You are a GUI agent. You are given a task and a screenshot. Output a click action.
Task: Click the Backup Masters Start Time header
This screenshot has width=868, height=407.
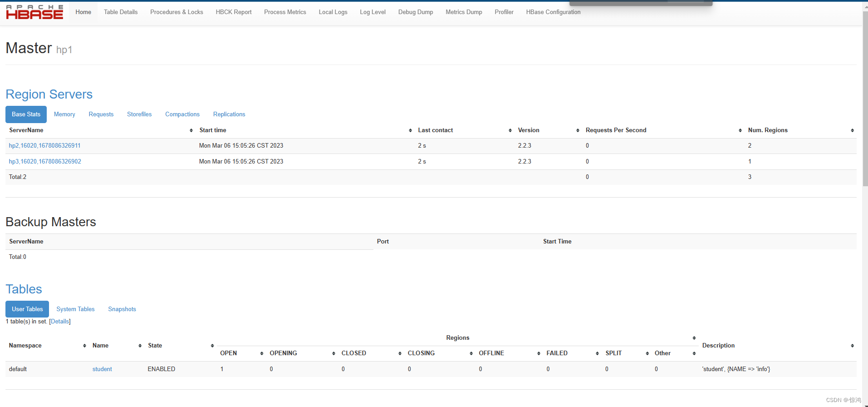(557, 242)
